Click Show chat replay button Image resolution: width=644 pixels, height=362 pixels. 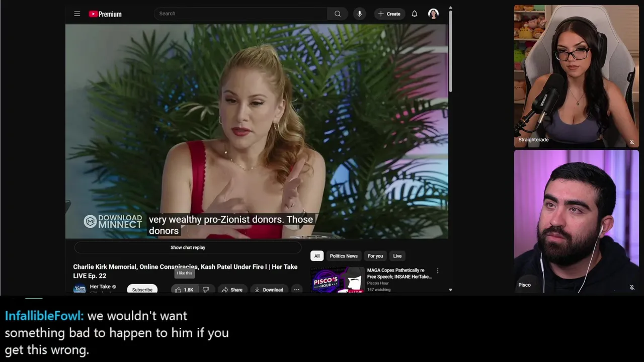[x=188, y=247]
